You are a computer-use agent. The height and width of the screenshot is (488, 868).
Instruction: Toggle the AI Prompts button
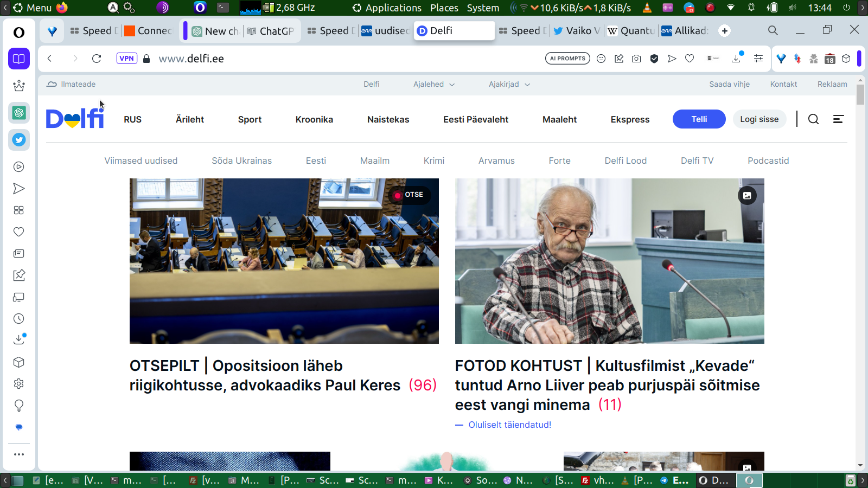tap(567, 59)
